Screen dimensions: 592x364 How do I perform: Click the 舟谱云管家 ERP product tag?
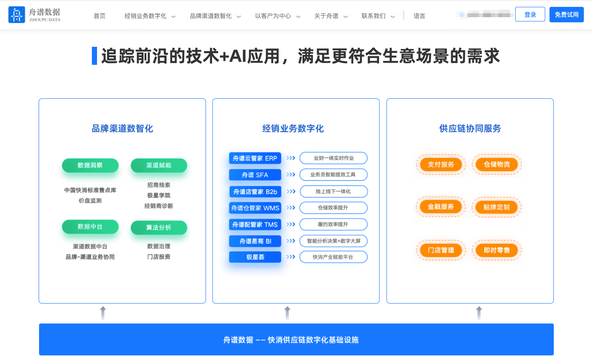(255, 158)
